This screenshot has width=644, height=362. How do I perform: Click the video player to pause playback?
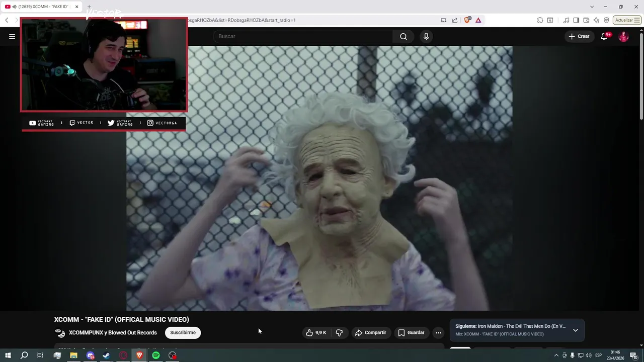tap(319, 178)
